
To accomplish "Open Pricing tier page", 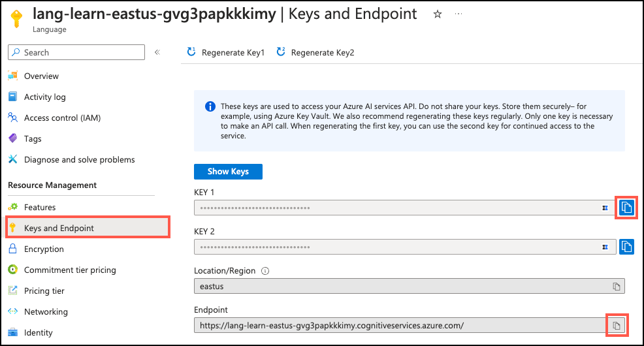I will click(x=44, y=291).
